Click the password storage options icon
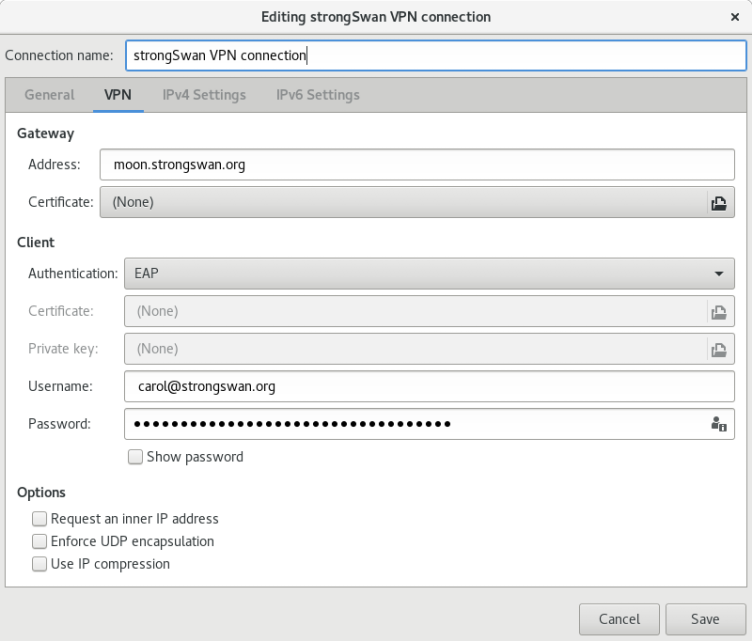Image resolution: width=752 pixels, height=641 pixels. pos(718,424)
